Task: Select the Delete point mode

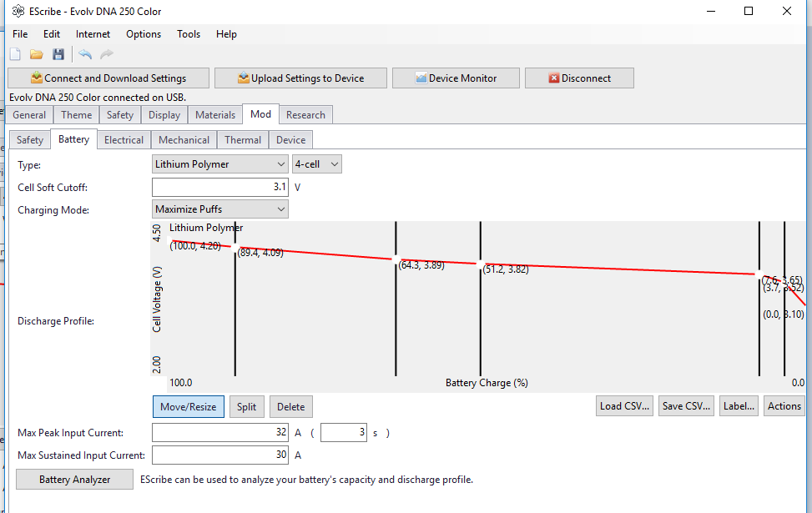Action: point(290,406)
